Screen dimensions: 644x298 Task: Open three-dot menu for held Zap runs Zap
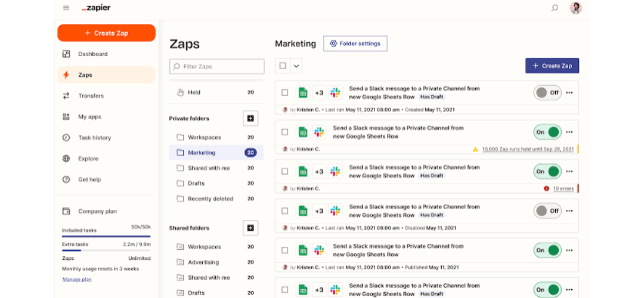click(569, 132)
